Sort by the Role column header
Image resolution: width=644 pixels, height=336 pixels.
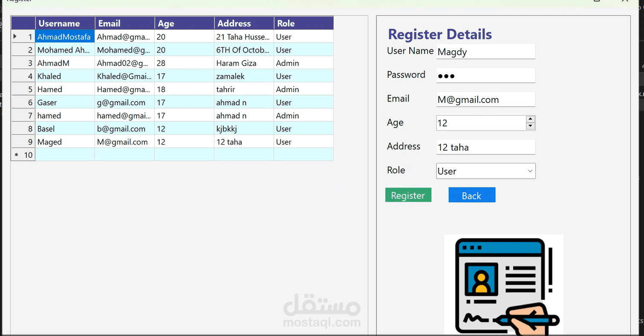tap(303, 23)
